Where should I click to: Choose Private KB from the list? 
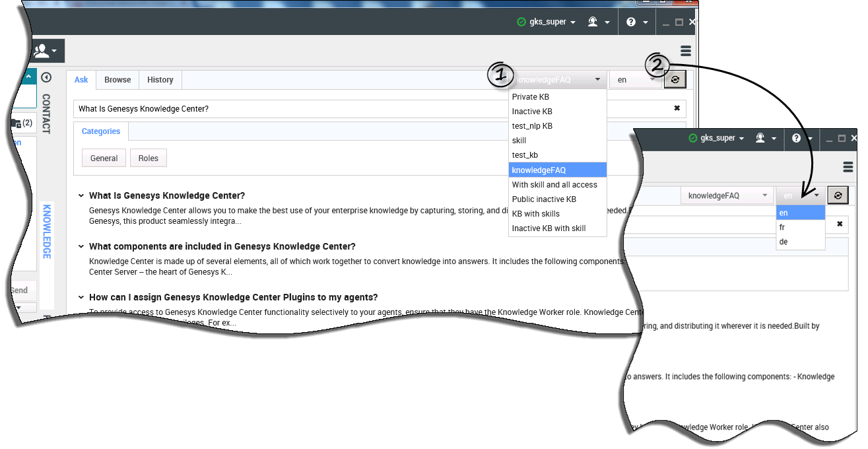[x=530, y=97]
